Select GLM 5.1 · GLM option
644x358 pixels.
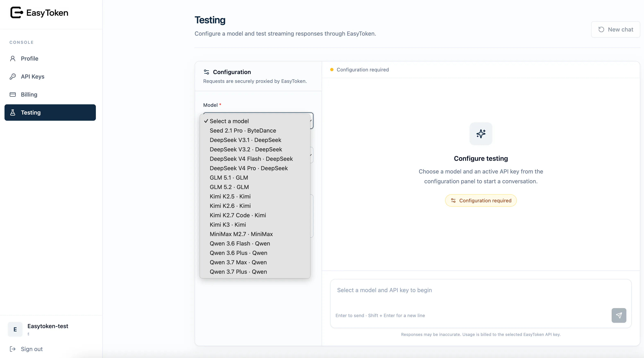click(x=255, y=178)
